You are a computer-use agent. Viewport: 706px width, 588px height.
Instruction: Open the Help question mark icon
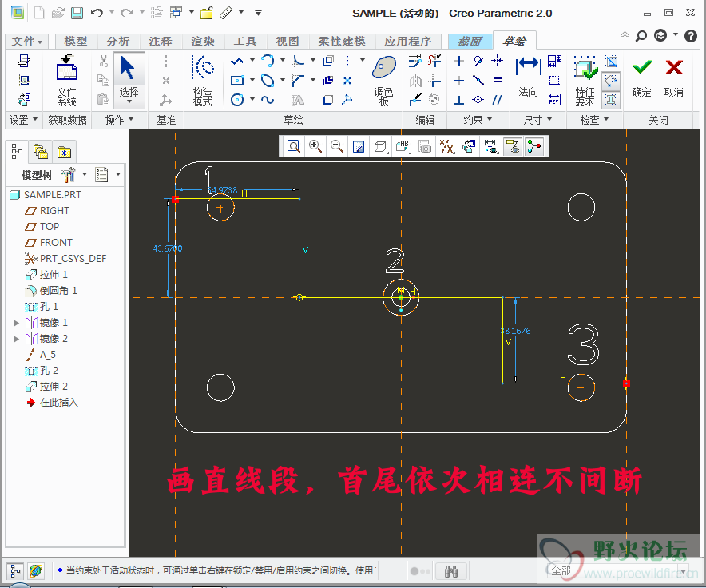(x=691, y=36)
